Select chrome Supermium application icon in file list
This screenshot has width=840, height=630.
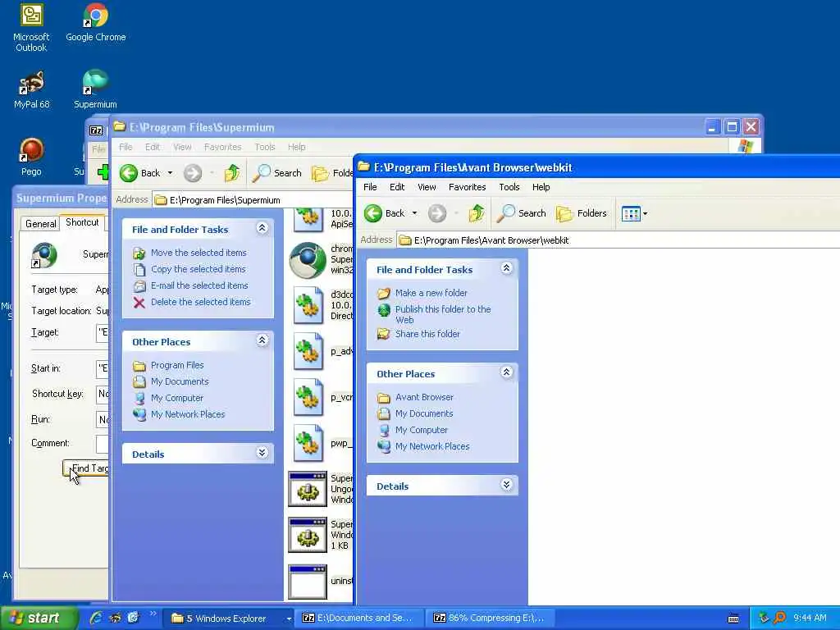pos(308,260)
